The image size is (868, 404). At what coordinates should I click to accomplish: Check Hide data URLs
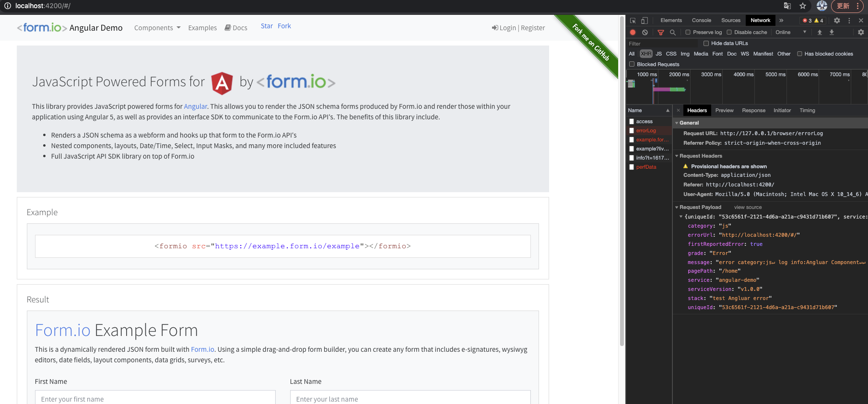706,44
